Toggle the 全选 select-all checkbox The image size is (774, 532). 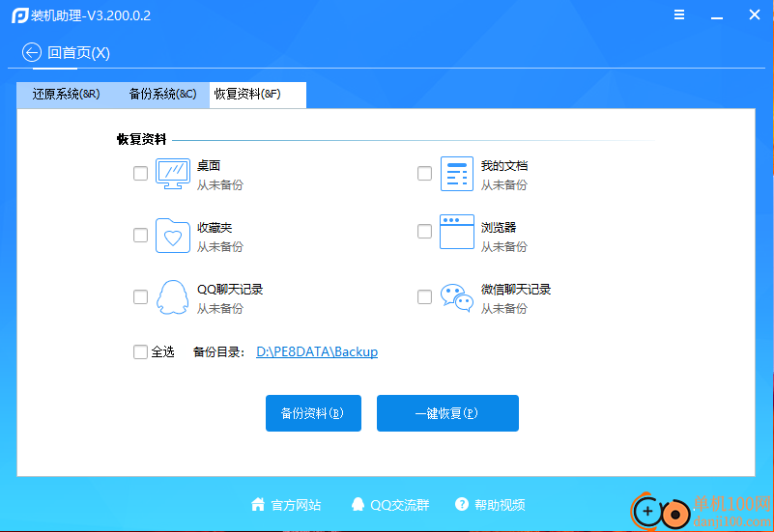point(141,352)
